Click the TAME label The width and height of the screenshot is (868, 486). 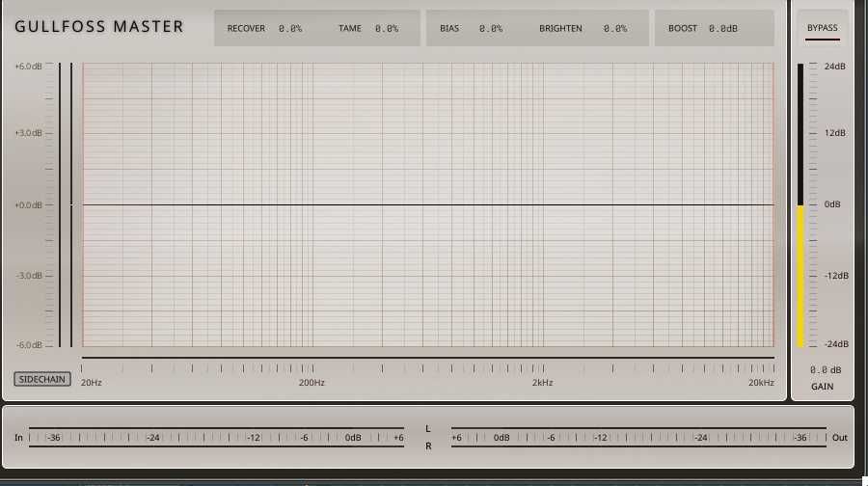coord(350,28)
